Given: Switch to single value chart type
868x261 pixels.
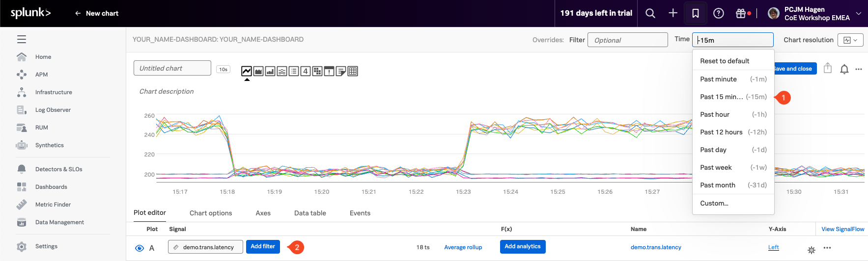Looking at the screenshot, I should click(x=306, y=72).
